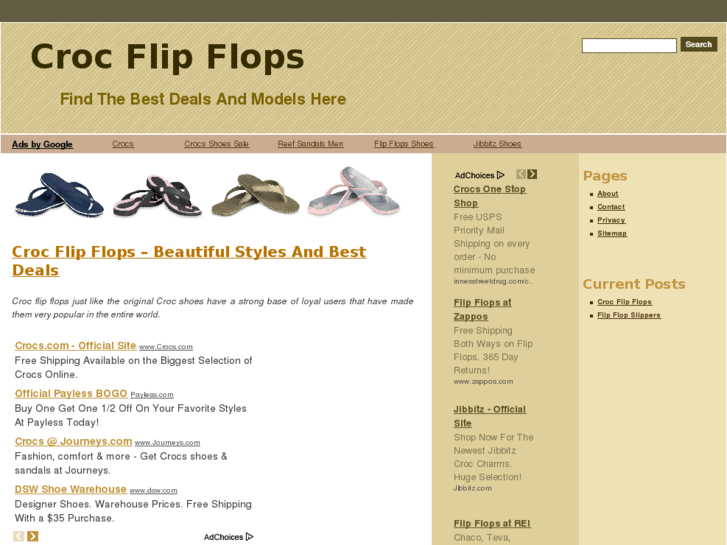The width and height of the screenshot is (727, 545).
Task: Click the sidebar AdChoices label
Action: 474,175
